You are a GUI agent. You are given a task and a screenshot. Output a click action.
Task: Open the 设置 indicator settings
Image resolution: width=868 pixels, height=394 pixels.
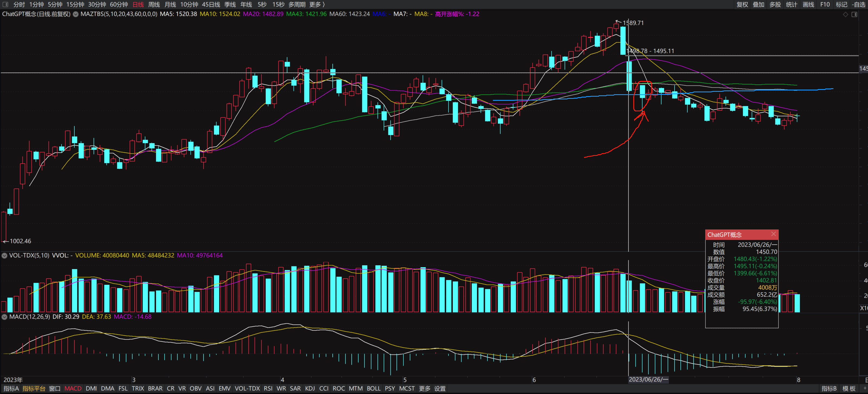point(440,389)
